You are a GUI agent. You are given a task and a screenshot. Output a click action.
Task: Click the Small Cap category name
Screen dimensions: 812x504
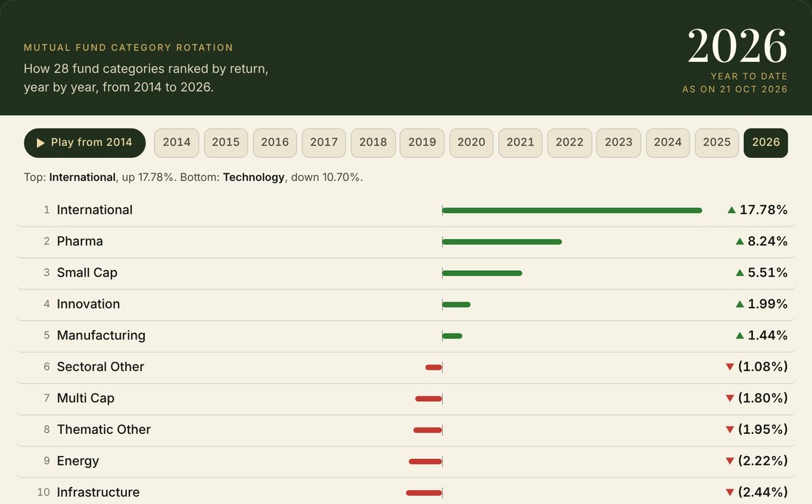coord(87,273)
